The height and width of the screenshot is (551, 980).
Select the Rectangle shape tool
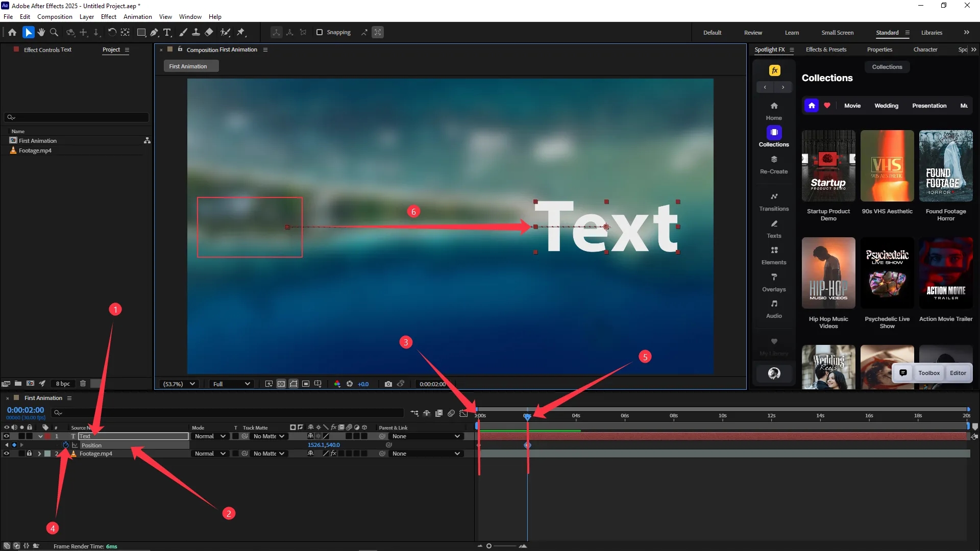pos(141,32)
